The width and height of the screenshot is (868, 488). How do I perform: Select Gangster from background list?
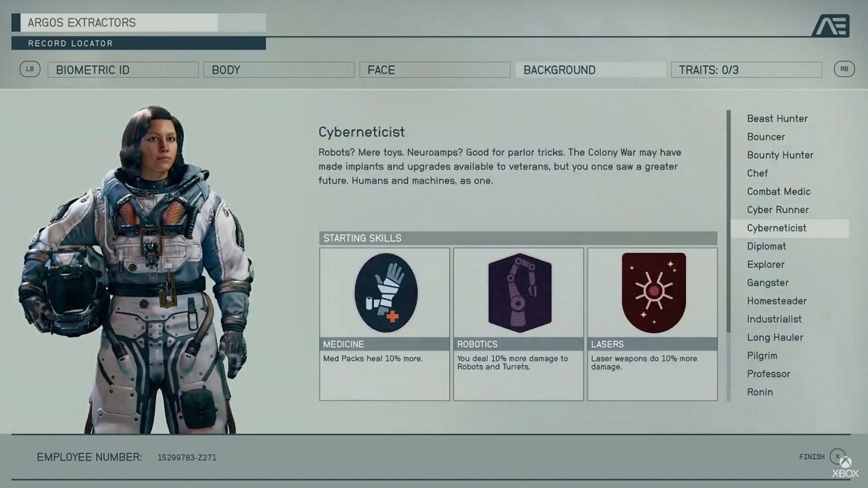[768, 282]
